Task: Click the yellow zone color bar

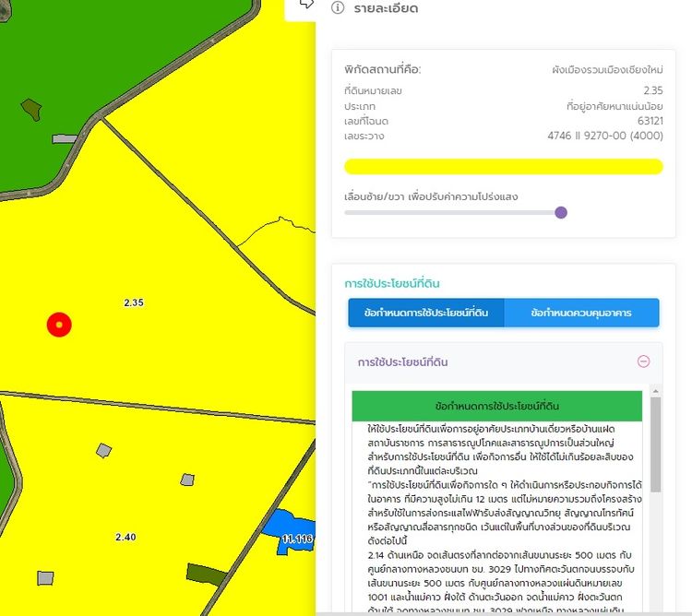Action: 504,167
